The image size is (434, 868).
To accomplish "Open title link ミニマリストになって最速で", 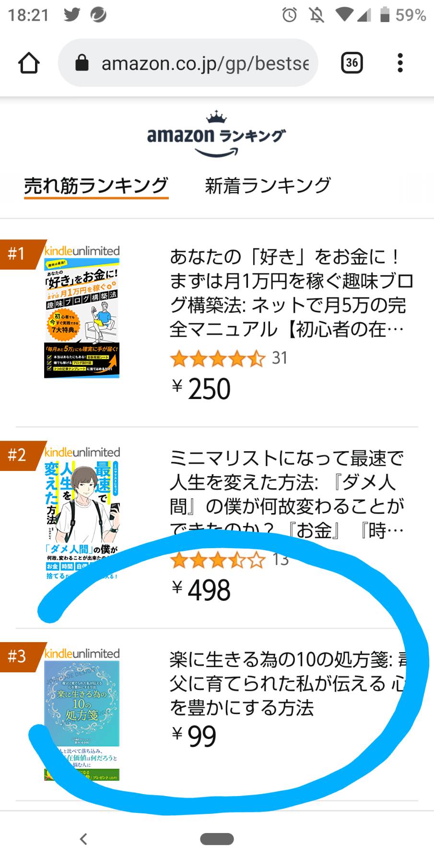I will tap(288, 494).
